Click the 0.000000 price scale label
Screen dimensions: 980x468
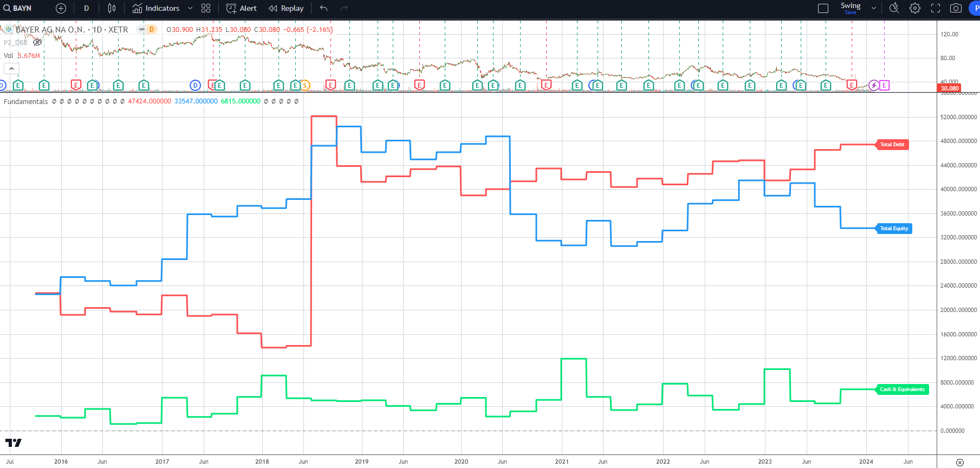coord(952,431)
